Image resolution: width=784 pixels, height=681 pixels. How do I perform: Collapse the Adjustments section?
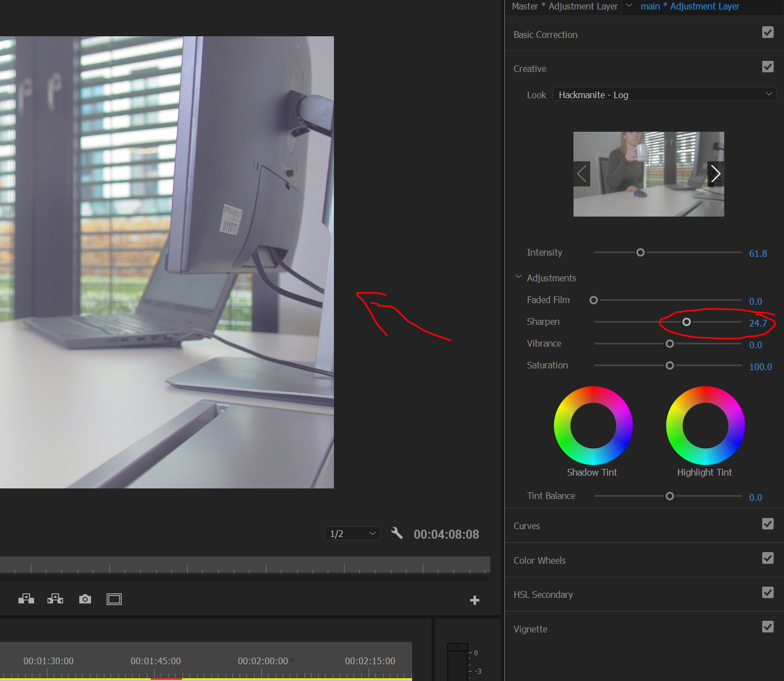tap(518, 277)
